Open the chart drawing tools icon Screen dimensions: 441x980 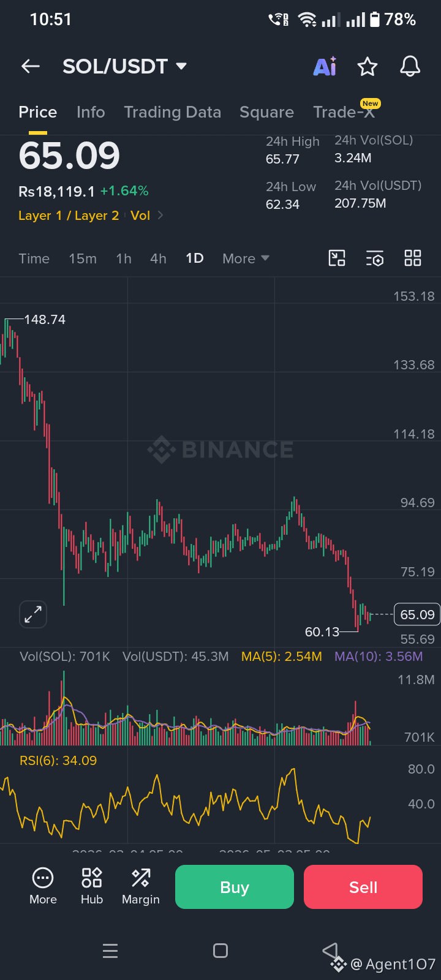click(337, 258)
